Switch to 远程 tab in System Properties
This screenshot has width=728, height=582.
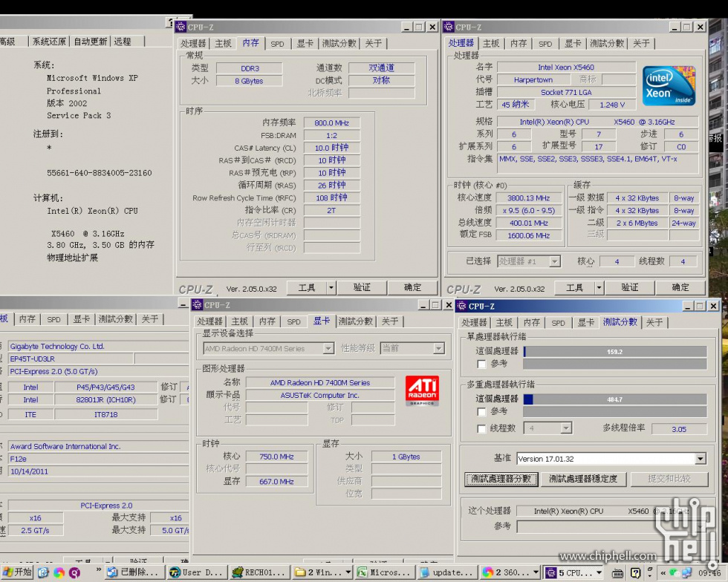123,42
